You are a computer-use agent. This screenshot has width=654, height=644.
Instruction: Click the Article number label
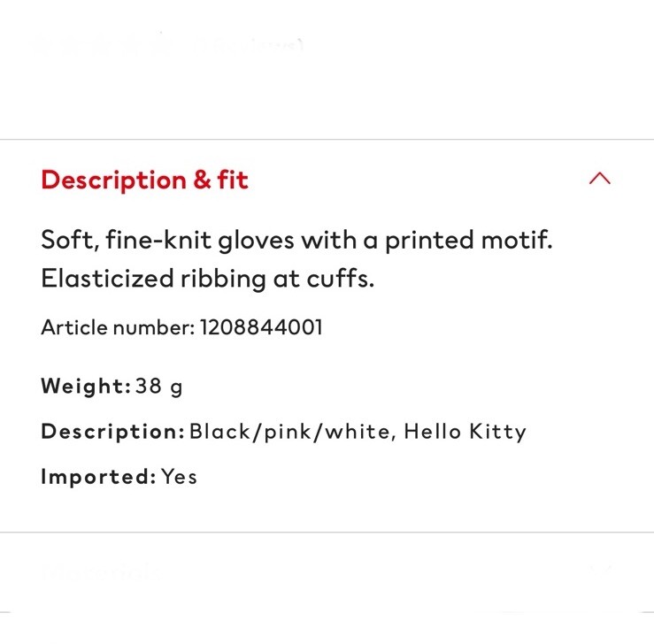(x=118, y=327)
